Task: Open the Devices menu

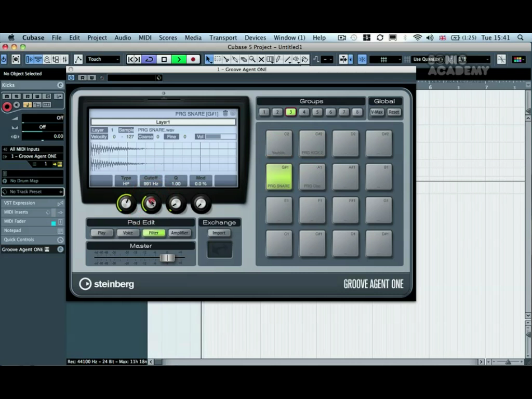Action: pos(255,37)
